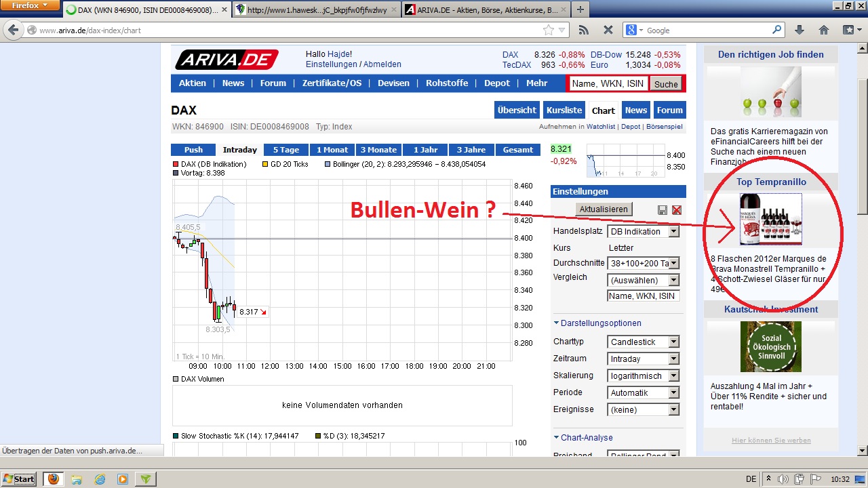
Task: Open the Zertifikate/OS navigation item
Action: [332, 83]
